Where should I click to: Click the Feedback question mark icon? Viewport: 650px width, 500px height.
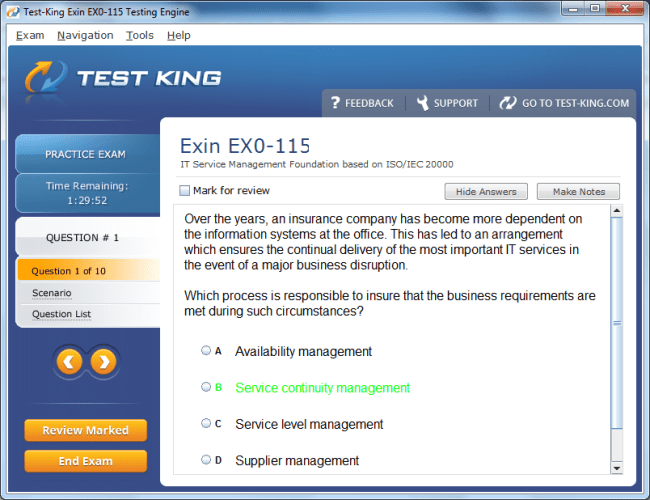point(335,102)
